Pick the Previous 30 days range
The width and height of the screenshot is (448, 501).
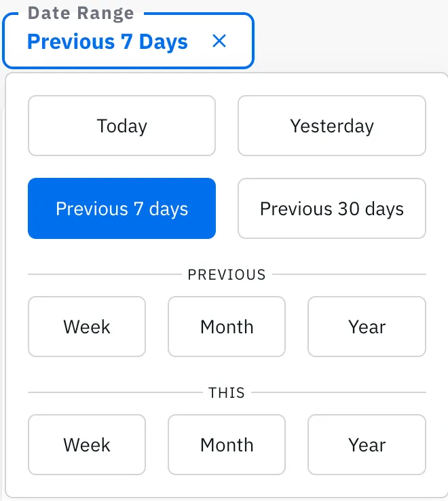332,208
